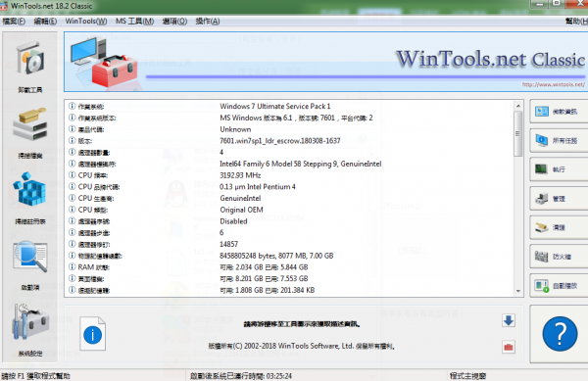Click the small red toolbox icon
This screenshot has width=588, height=381.
click(509, 347)
